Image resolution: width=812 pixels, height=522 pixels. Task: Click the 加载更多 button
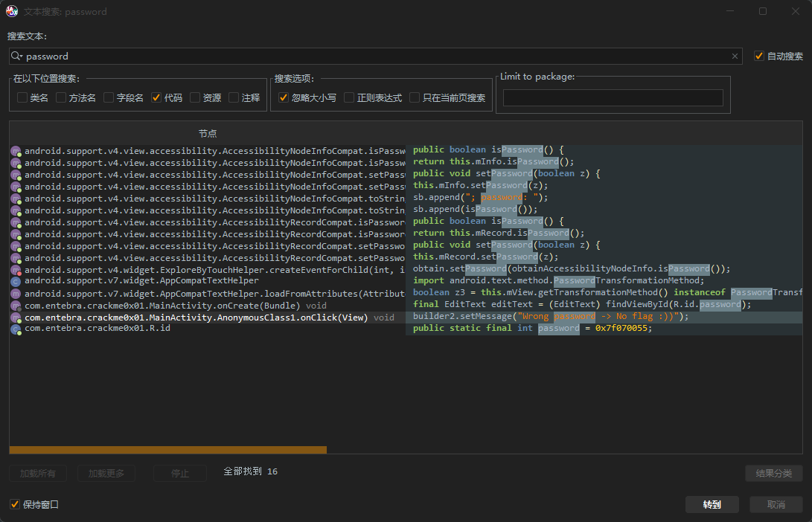pyautogui.click(x=106, y=474)
